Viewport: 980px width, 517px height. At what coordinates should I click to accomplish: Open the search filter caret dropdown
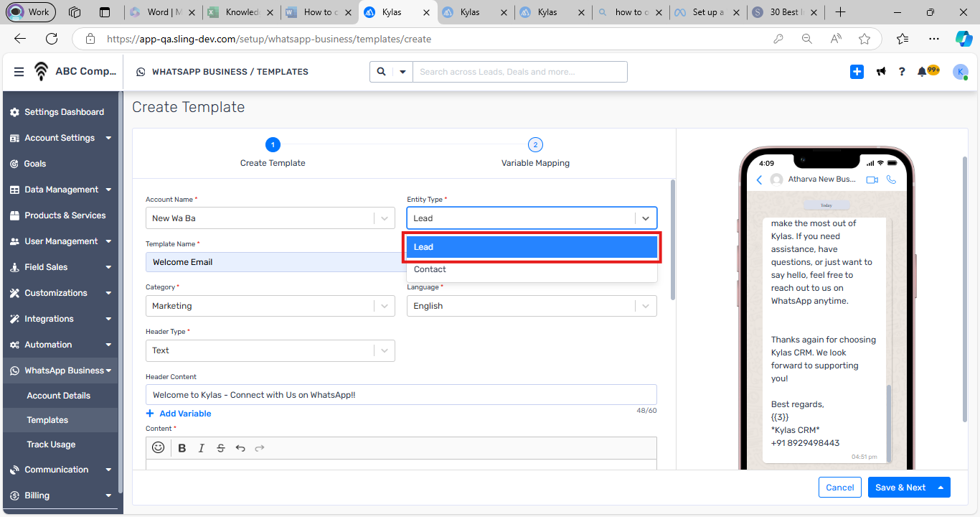(x=402, y=72)
